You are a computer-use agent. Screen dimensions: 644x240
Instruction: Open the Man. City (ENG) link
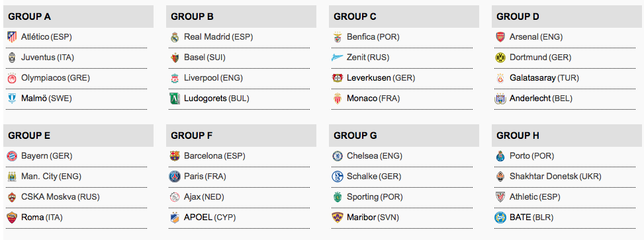[52, 177]
